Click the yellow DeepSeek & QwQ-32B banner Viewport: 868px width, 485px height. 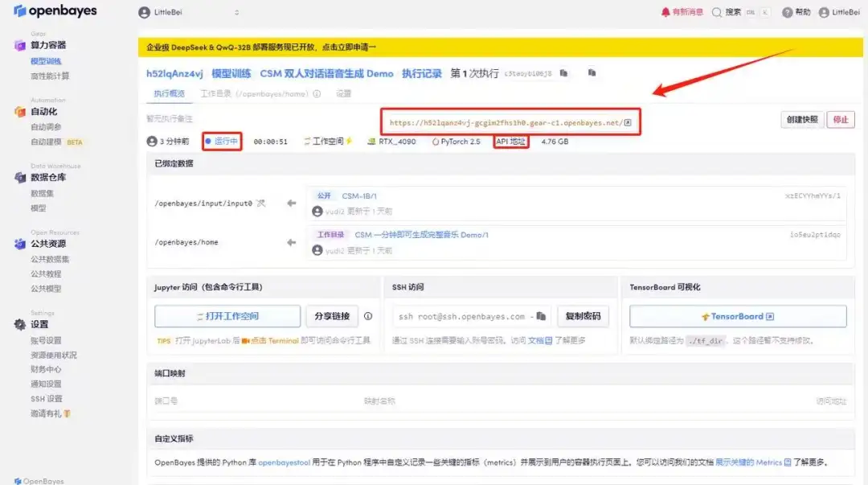coord(501,47)
